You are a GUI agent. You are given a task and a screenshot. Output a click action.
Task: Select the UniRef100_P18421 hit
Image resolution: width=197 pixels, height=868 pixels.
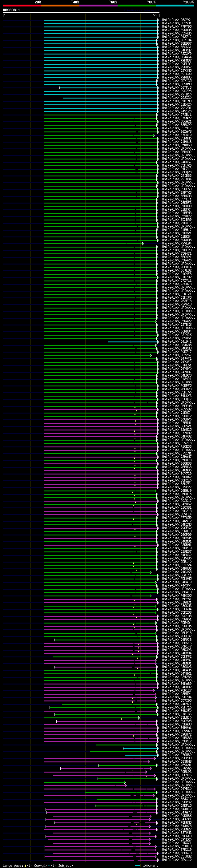point(177,379)
